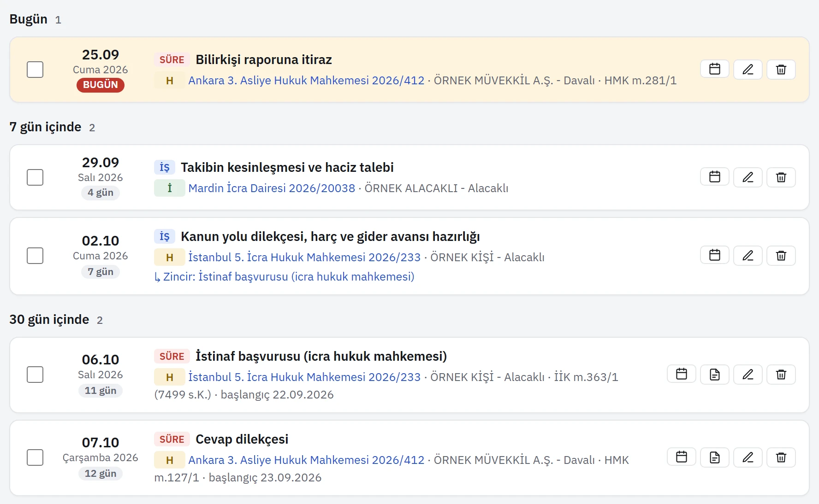819x504 pixels.
Task: Tick checkbox for İstinaf başvurusu 06.10 entry
Action: [35, 375]
